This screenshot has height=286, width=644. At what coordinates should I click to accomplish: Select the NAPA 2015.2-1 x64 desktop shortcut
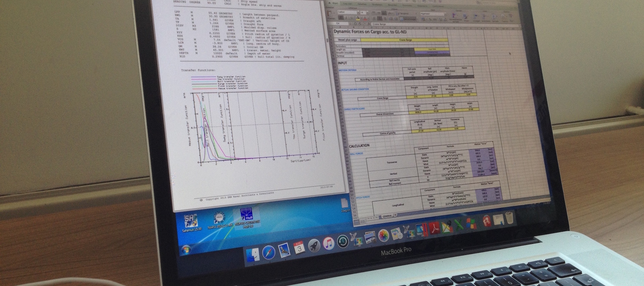[220, 221]
